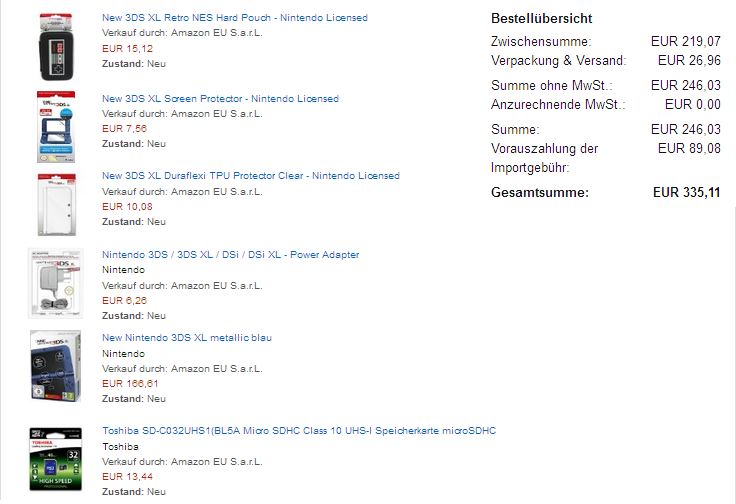This screenshot has height=504, width=736.
Task: Select the Gesamtsumme EUR 335,11 amount
Action: (x=686, y=192)
